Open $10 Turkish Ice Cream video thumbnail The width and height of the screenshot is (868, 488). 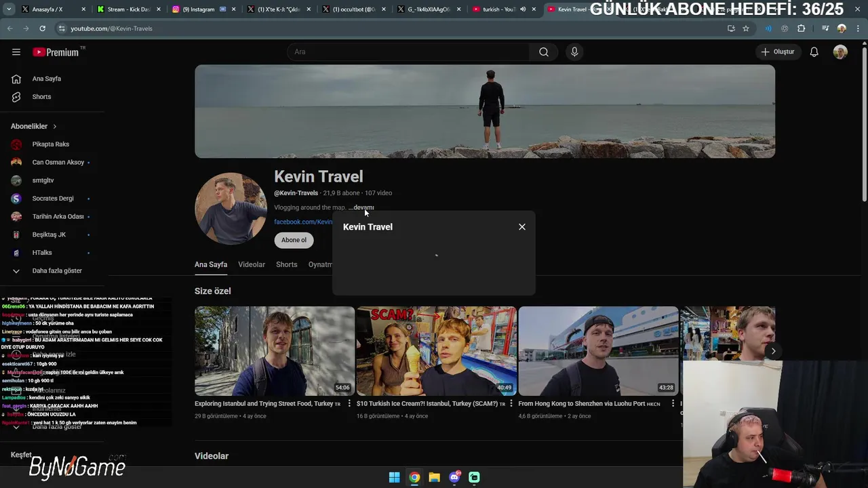(437, 351)
